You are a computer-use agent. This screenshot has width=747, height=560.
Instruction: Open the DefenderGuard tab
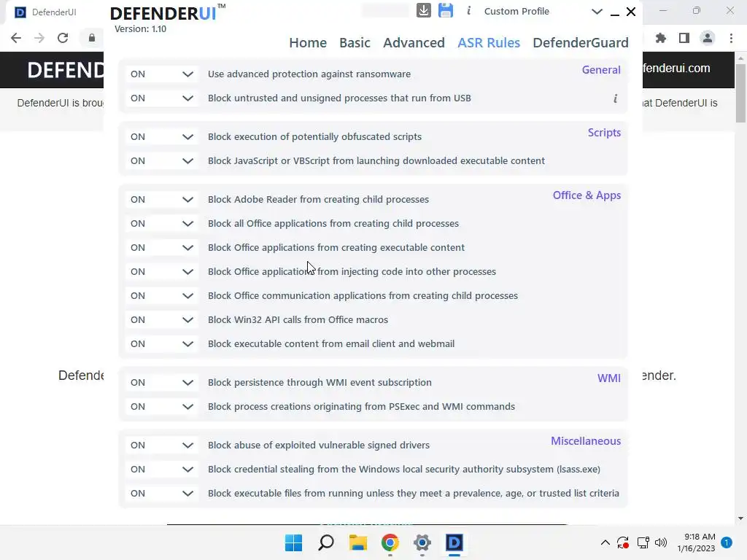[580, 43]
